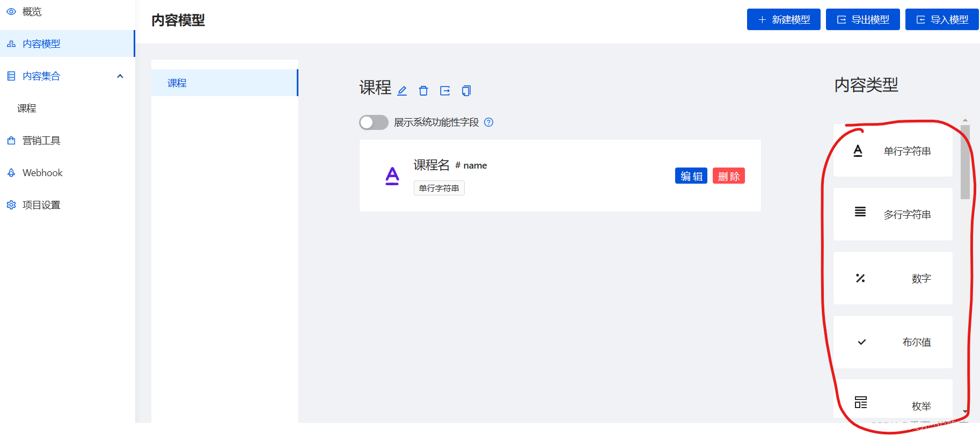This screenshot has height=436, width=980.
Task: Open 课程 under 内容集合
Action: pyautogui.click(x=67, y=108)
